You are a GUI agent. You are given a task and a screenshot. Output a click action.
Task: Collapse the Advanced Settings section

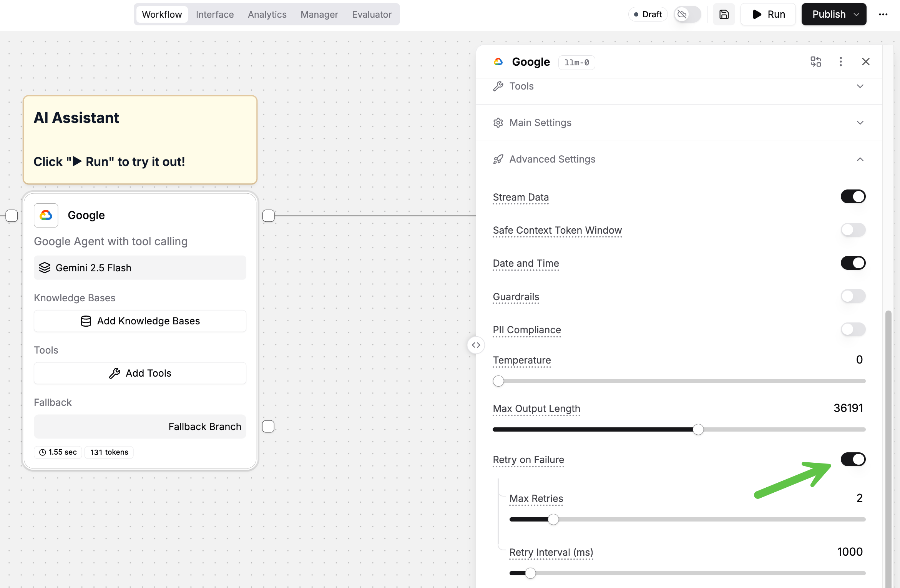tap(860, 159)
